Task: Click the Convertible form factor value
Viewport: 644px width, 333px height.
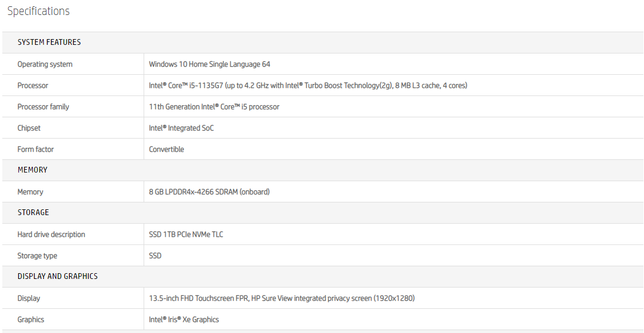Action: coord(167,150)
